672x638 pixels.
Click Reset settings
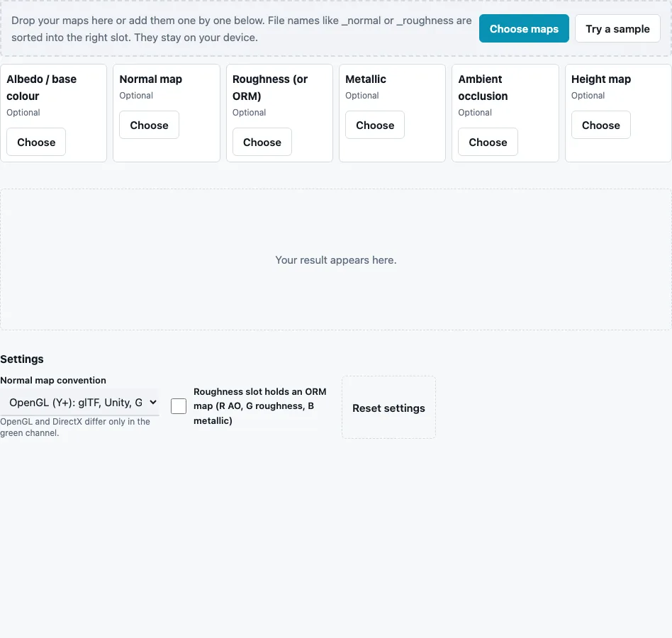click(388, 408)
